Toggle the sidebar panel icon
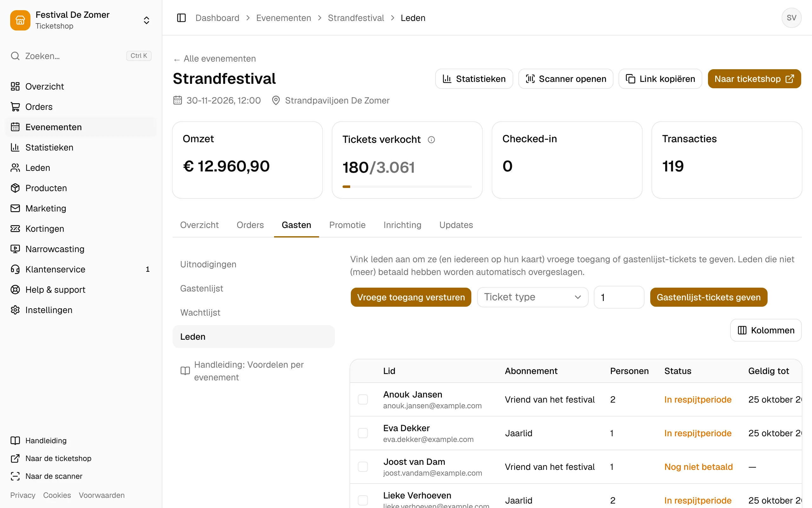Screen dimensions: 812x508 point(181,18)
